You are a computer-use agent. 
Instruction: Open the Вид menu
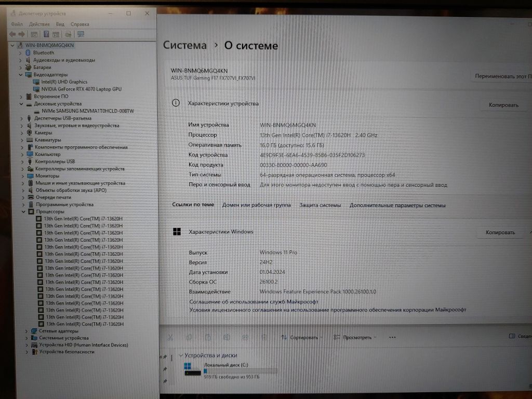pos(60,24)
